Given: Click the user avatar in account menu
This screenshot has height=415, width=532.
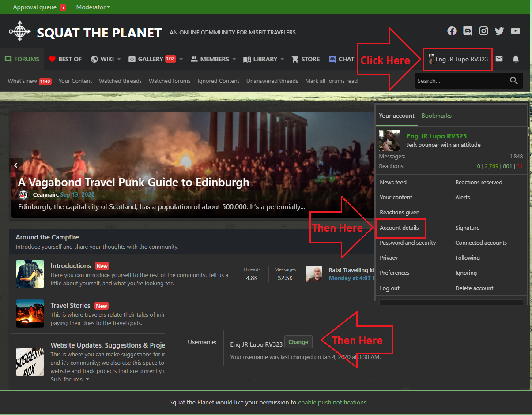Looking at the screenshot, I should click(390, 141).
